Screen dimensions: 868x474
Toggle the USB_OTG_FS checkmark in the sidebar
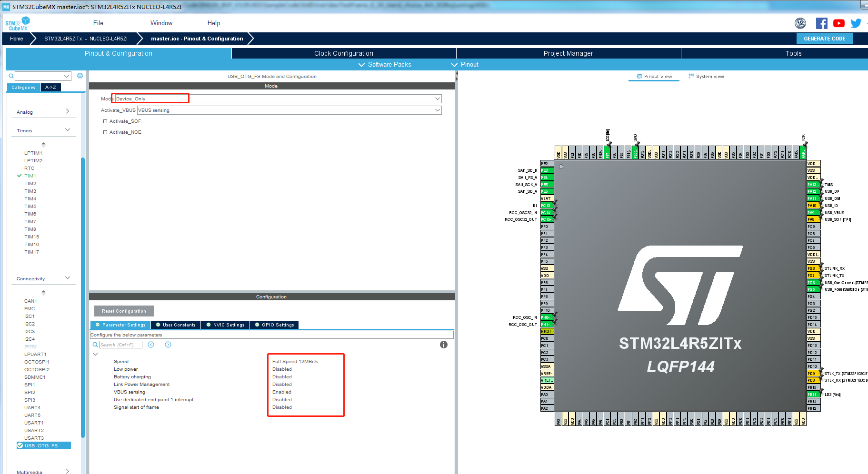click(x=20, y=445)
